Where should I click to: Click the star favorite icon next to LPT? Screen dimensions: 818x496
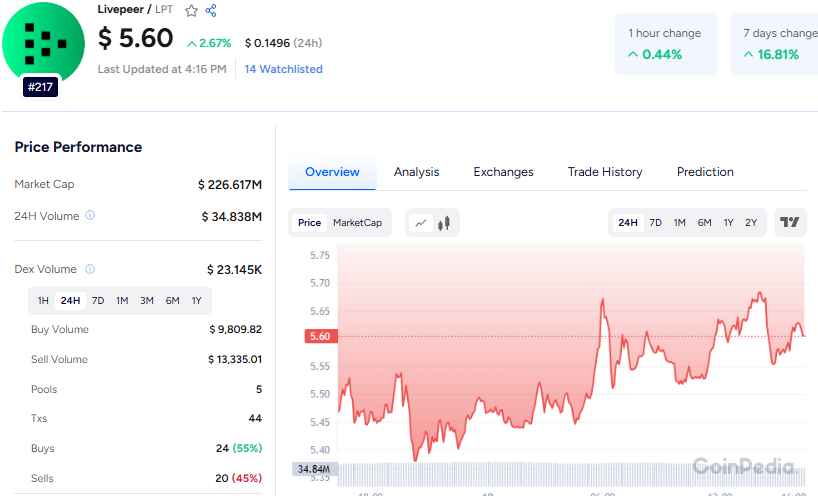pyautogui.click(x=191, y=10)
